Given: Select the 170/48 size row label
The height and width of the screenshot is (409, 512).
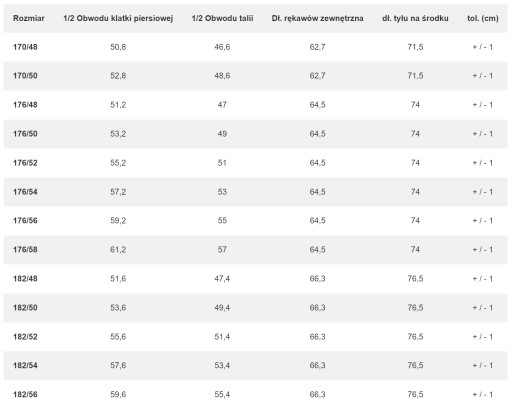Looking at the screenshot, I should pos(25,47).
